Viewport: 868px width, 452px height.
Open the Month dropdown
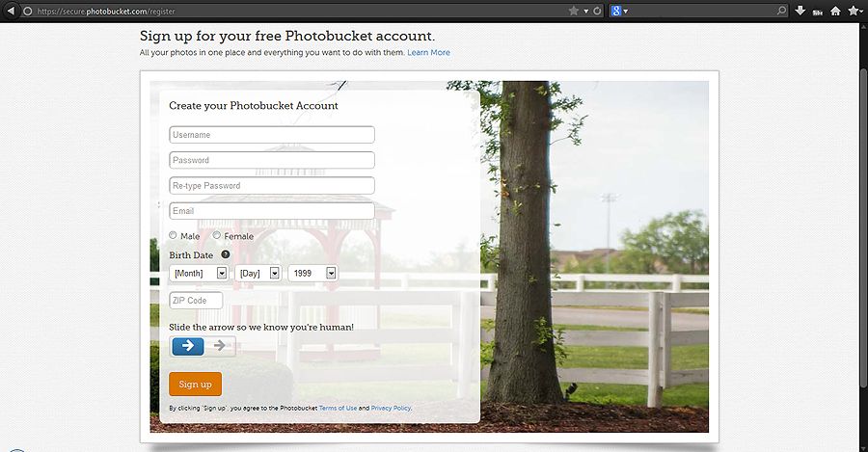[198, 273]
